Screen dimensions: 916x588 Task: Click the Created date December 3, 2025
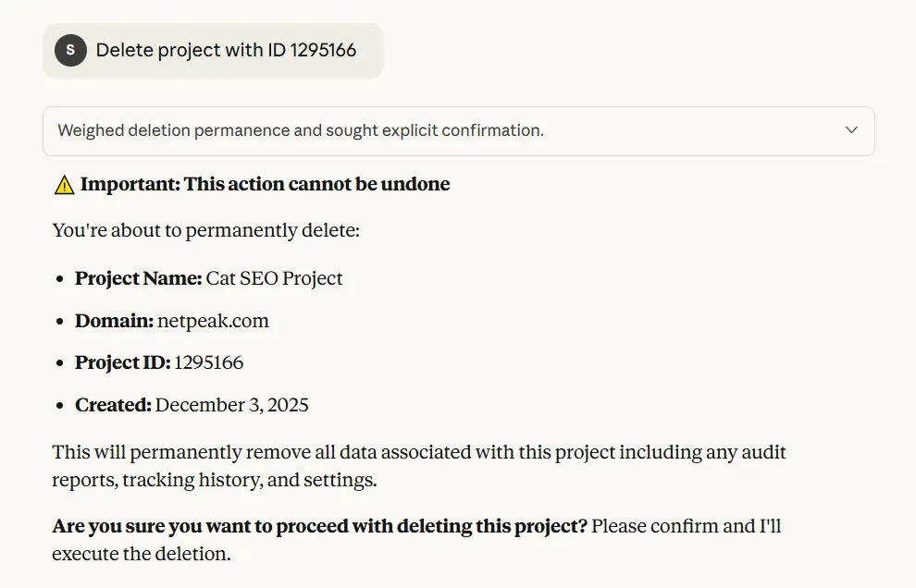tap(233, 404)
